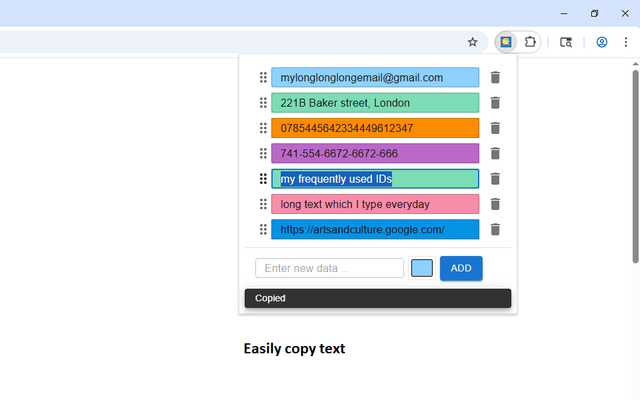Open the browser Extensions puzzle icon
The width and height of the screenshot is (640, 400).
(x=530, y=42)
